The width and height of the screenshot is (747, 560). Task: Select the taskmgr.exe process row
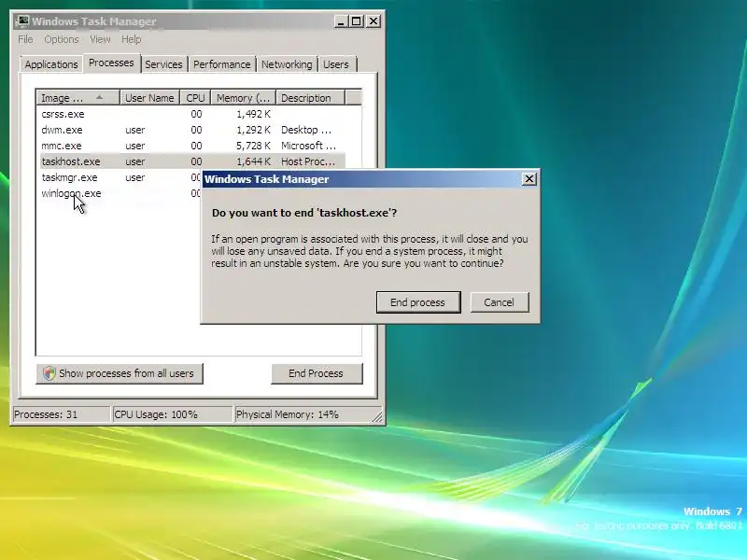click(120, 177)
